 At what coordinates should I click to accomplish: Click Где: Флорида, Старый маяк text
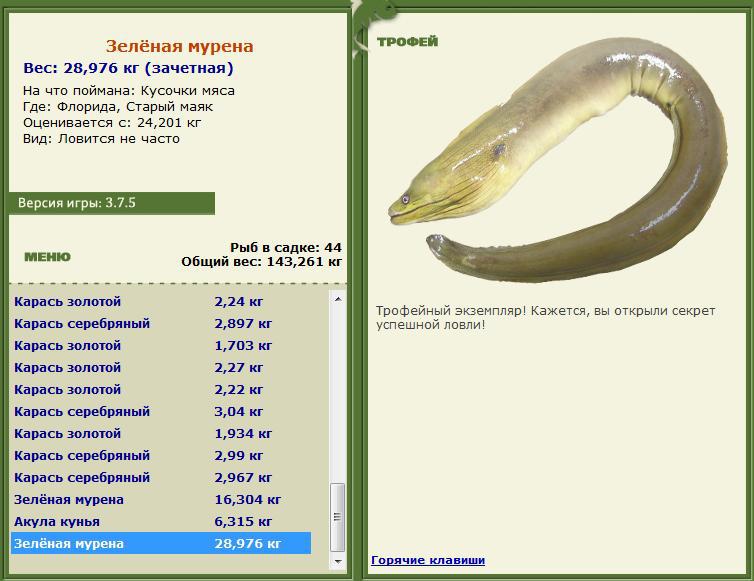(118, 107)
